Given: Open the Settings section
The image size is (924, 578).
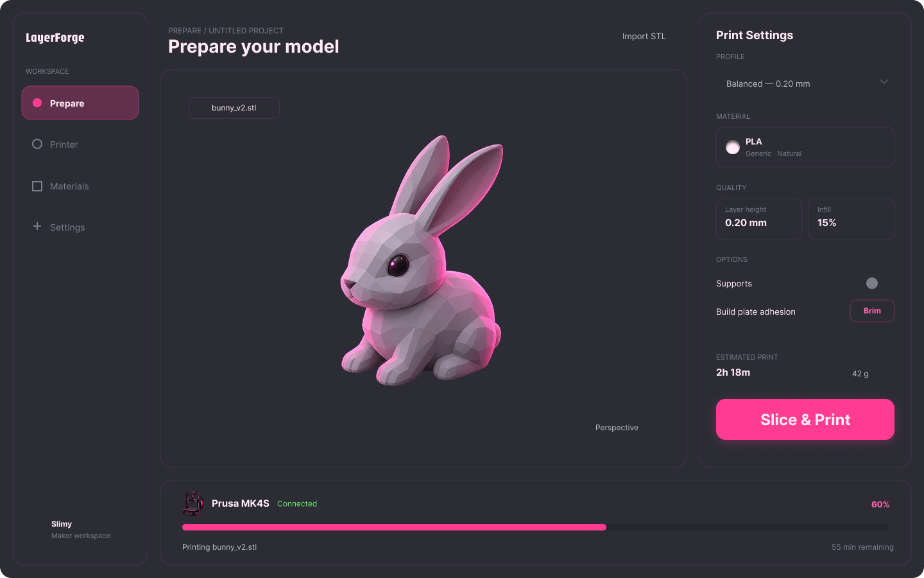Looking at the screenshot, I should click(x=80, y=227).
